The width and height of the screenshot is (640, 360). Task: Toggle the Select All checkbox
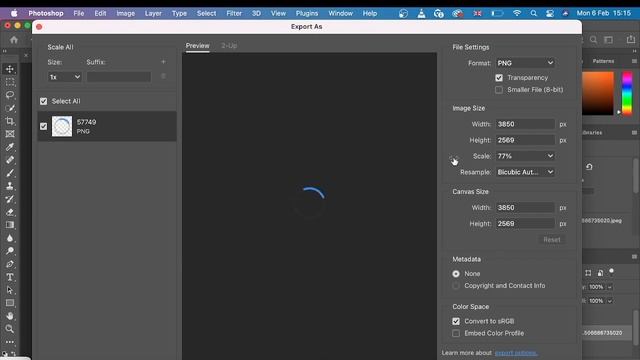point(44,101)
